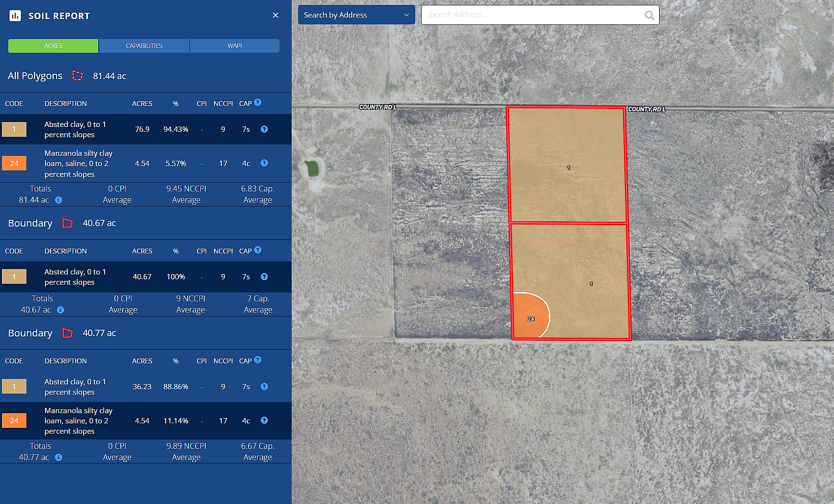Click the All Polygons red polygon icon
The image size is (834, 504).
pos(77,76)
